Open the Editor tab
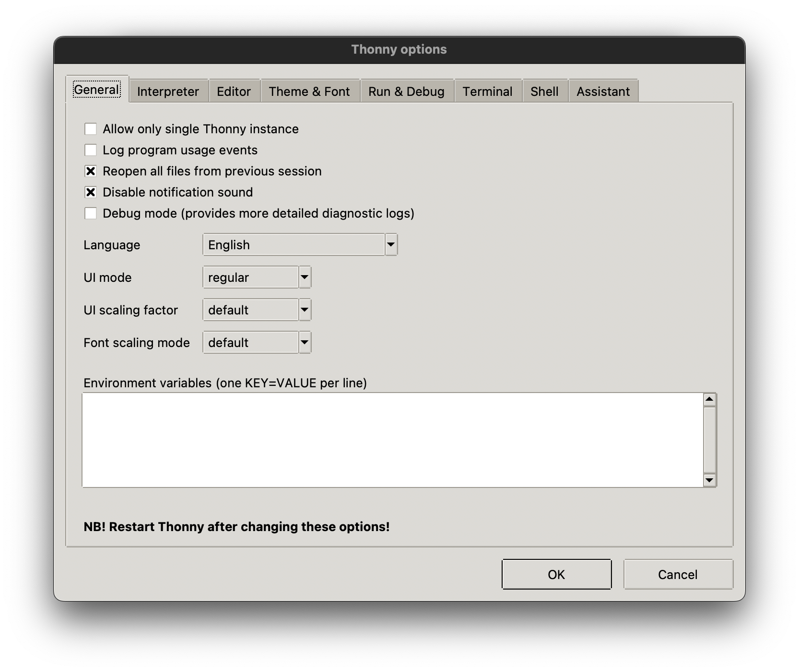The width and height of the screenshot is (799, 672). (234, 92)
